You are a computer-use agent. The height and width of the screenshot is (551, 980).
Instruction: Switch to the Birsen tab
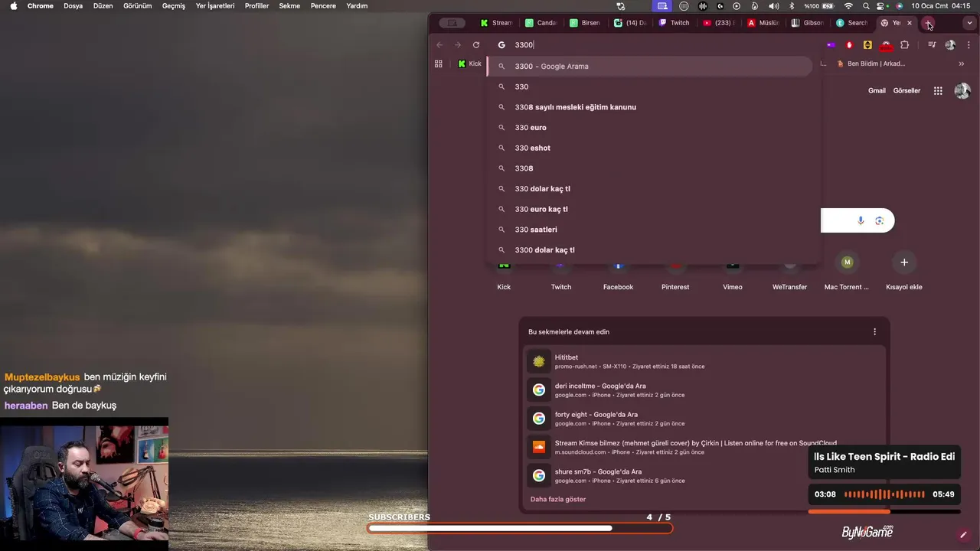pos(584,23)
